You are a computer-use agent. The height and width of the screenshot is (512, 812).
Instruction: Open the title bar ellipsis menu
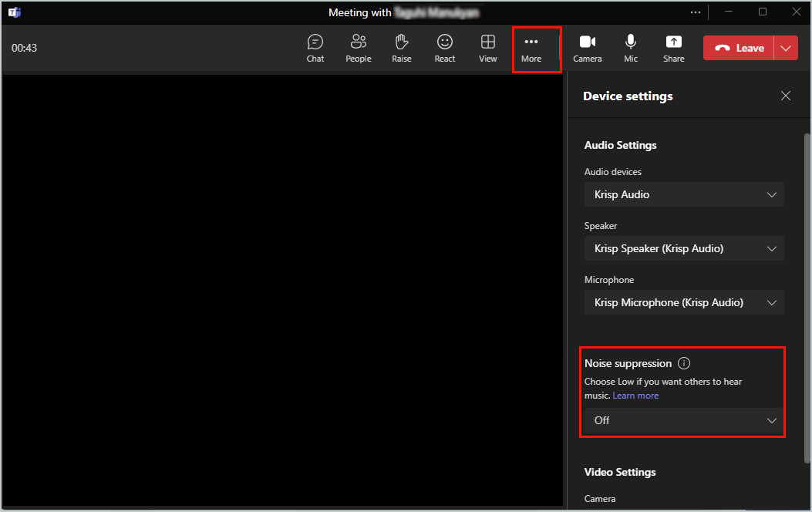pos(695,12)
